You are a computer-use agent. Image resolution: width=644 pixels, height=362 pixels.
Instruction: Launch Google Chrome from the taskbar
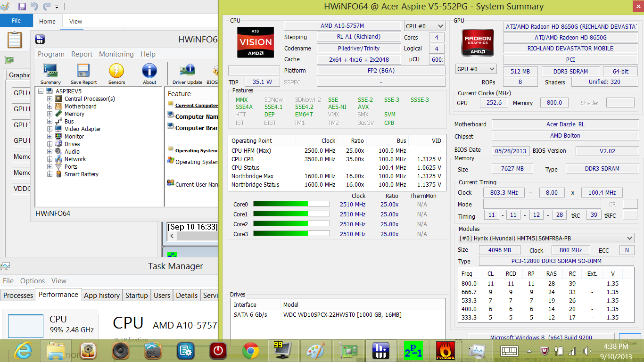250,351
